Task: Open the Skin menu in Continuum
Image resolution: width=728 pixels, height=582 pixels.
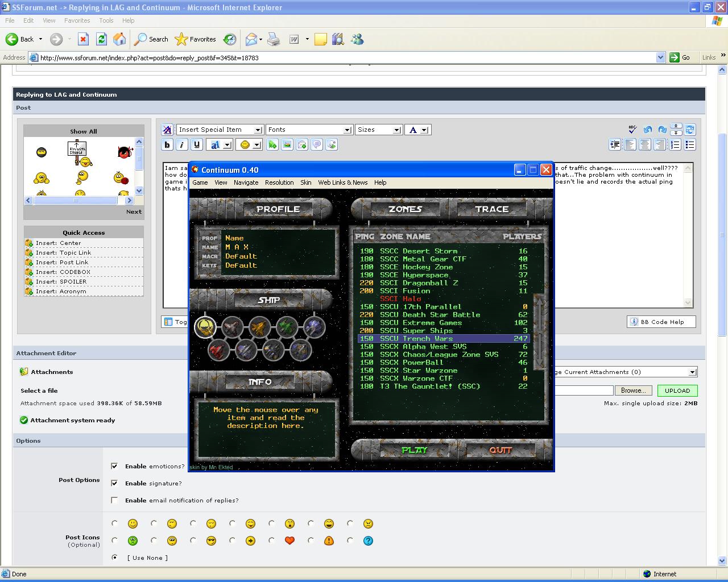Action: [x=306, y=182]
